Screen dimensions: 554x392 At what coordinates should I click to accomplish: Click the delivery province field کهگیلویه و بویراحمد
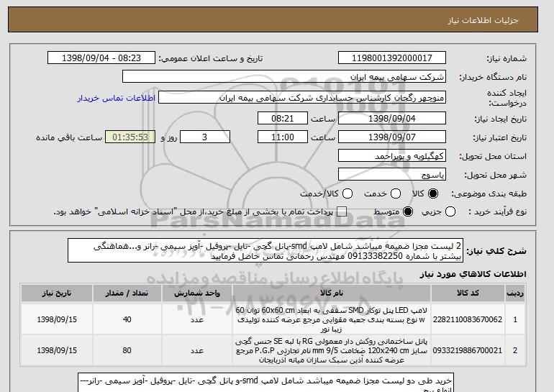[392, 156]
